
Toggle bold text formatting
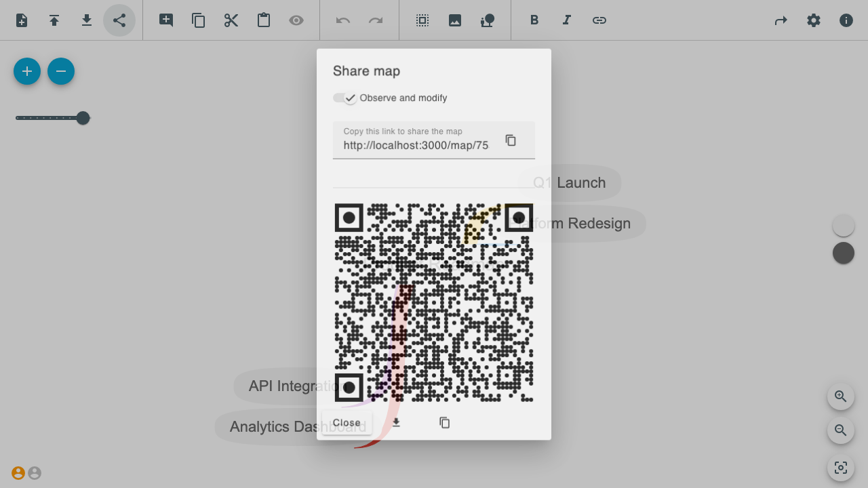point(534,20)
